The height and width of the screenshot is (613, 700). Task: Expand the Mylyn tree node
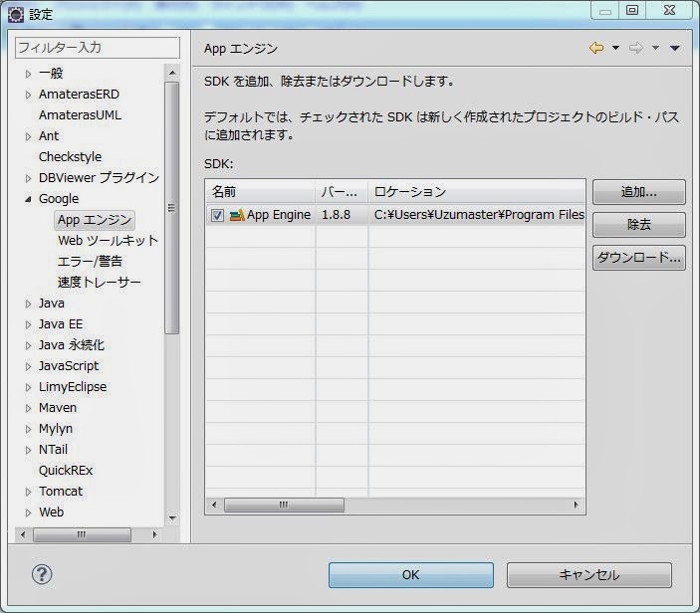pyautogui.click(x=28, y=429)
